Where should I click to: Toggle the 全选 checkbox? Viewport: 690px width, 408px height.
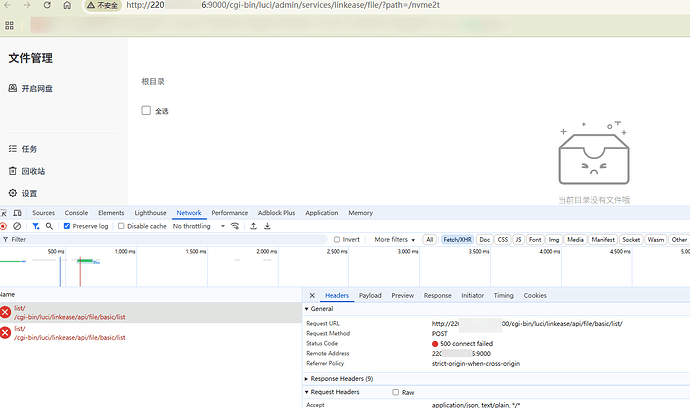coord(146,111)
